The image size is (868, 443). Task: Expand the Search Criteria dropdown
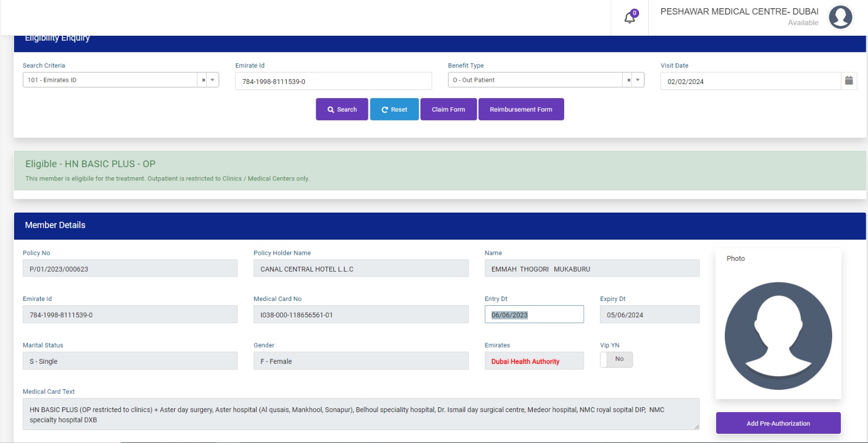coord(213,80)
